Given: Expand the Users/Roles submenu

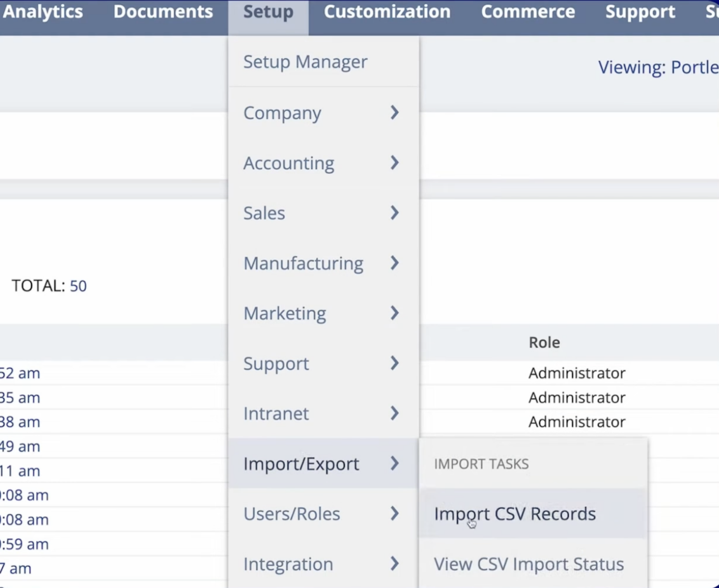Looking at the screenshot, I should (x=395, y=513).
